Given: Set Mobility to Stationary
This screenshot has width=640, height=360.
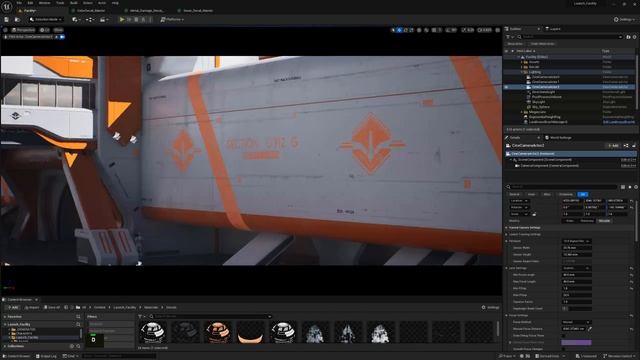Looking at the screenshot, I should [x=587, y=221].
